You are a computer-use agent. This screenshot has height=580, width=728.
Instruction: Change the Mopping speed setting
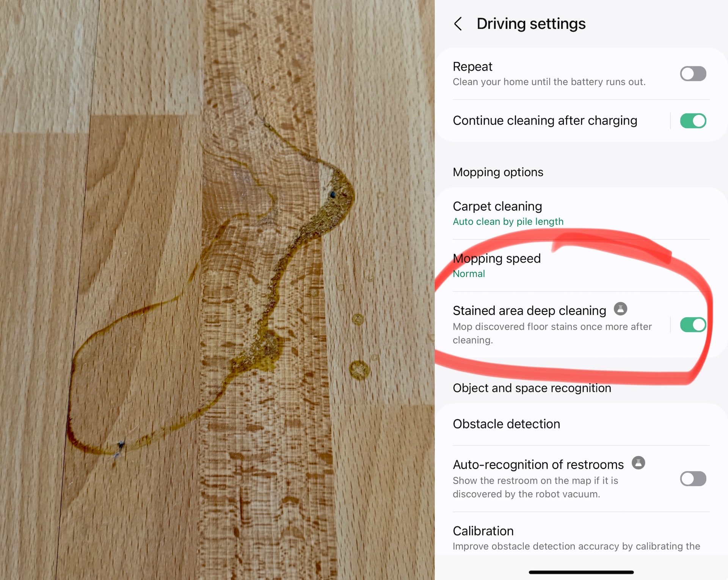click(581, 266)
